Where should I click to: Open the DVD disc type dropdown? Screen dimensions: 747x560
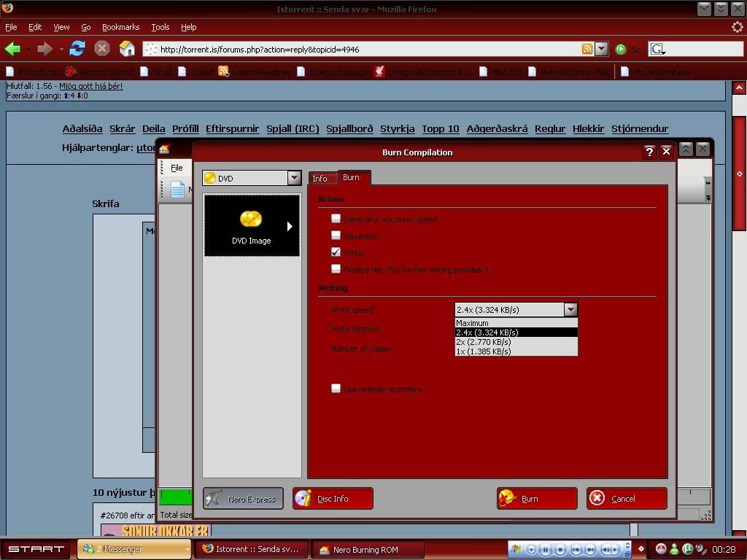tap(293, 178)
